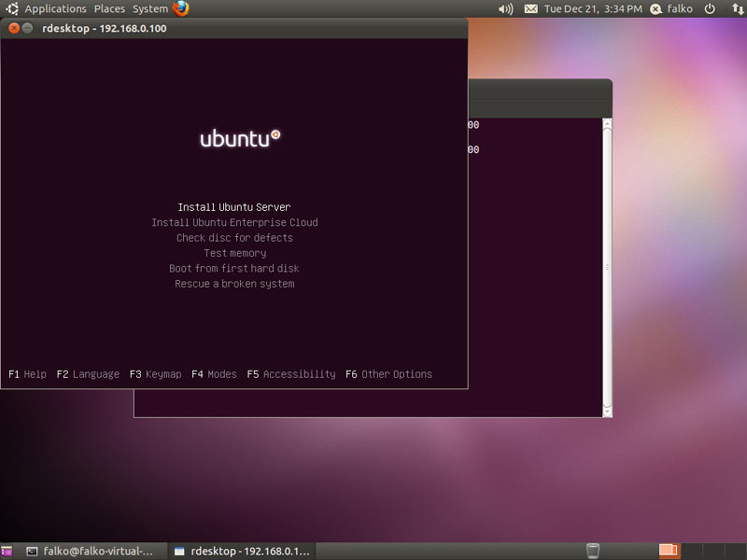Open the mail envelope indicator
This screenshot has width=747, height=560.
point(531,9)
